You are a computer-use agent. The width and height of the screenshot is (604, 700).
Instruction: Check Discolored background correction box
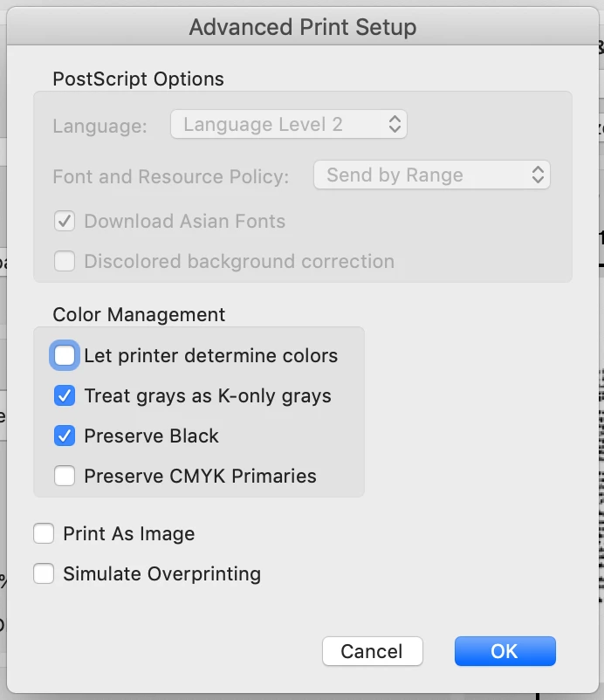[65, 262]
